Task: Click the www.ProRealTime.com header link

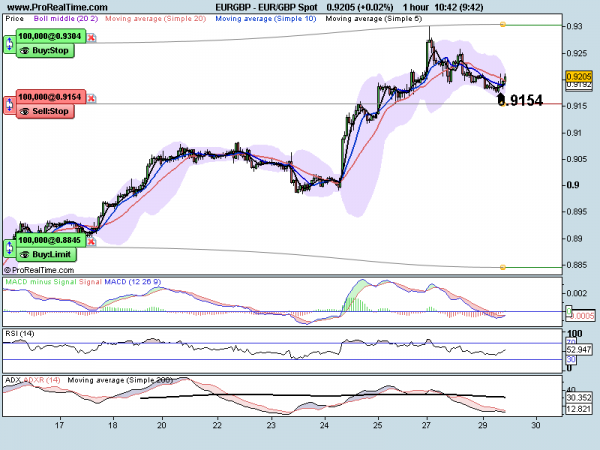Action: coord(57,7)
